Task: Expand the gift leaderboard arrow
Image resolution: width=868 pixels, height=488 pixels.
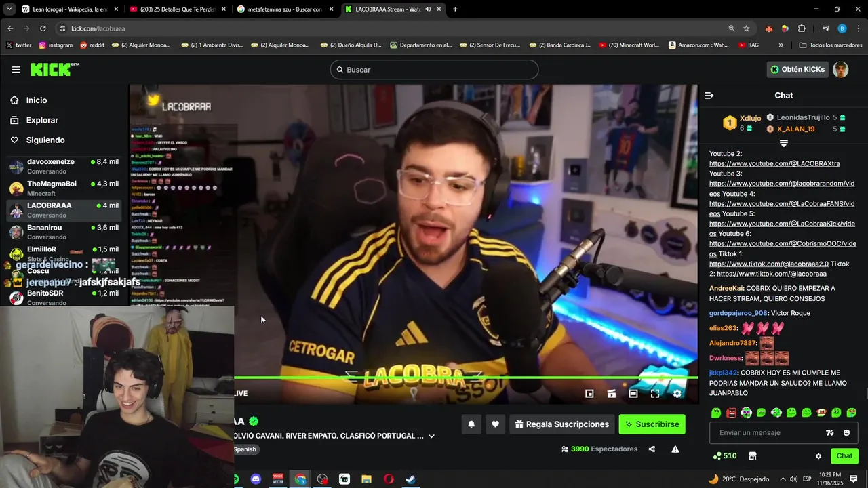Action: pos(783,144)
